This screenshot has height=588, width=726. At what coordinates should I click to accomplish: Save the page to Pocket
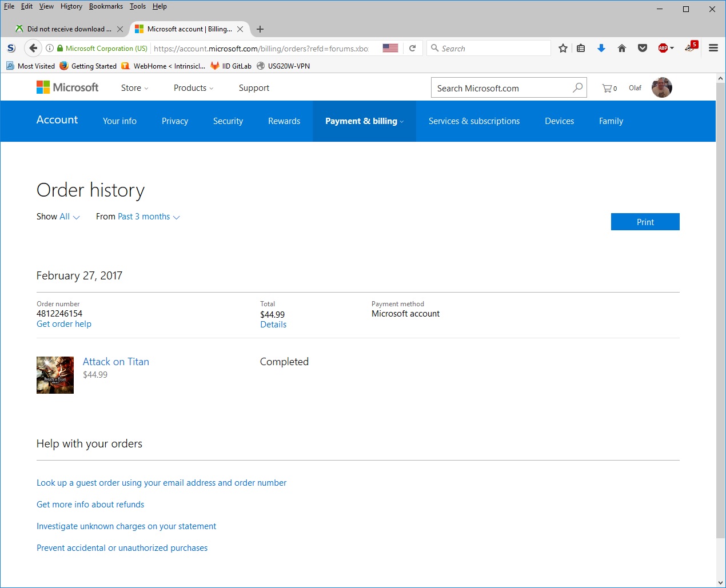point(642,48)
